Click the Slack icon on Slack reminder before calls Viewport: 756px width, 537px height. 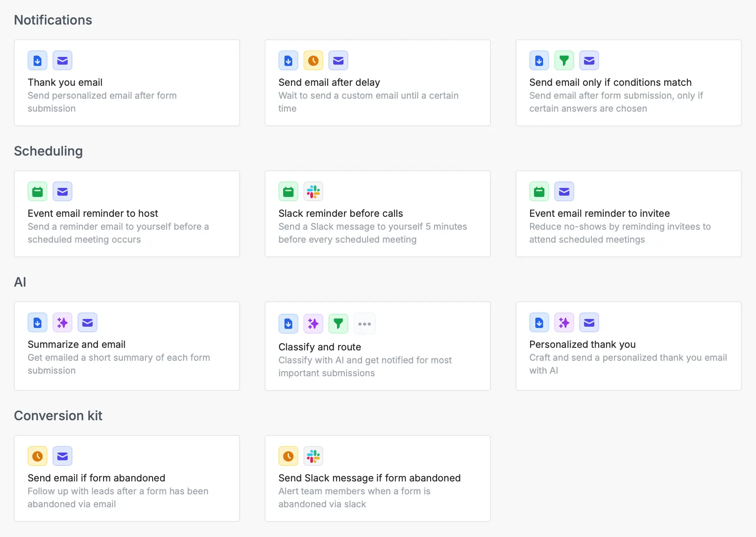point(313,191)
